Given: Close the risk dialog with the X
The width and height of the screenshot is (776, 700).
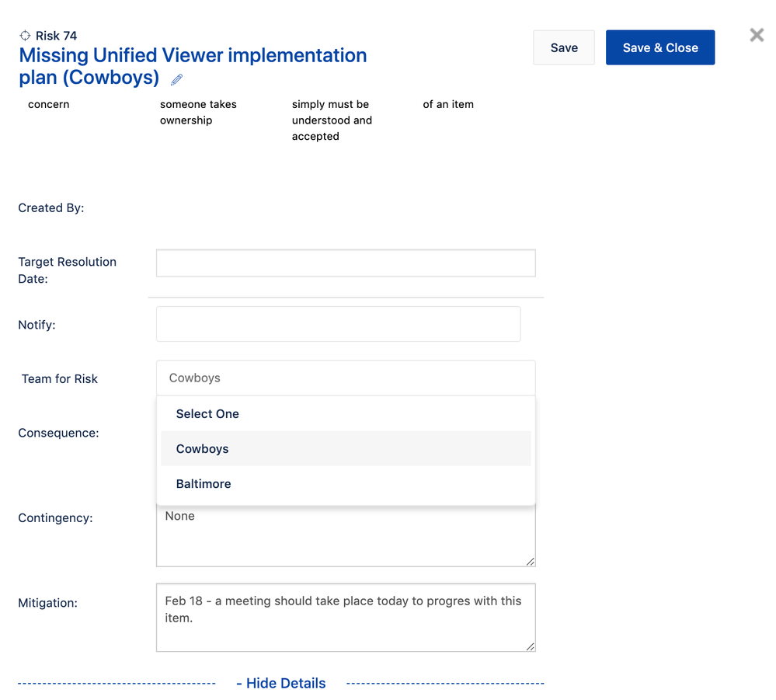Looking at the screenshot, I should click(757, 35).
